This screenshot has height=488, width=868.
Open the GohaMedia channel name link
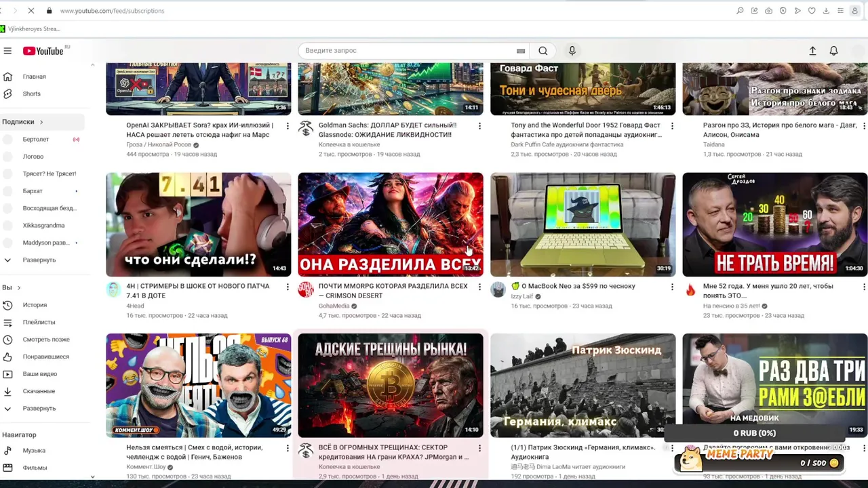coord(334,306)
